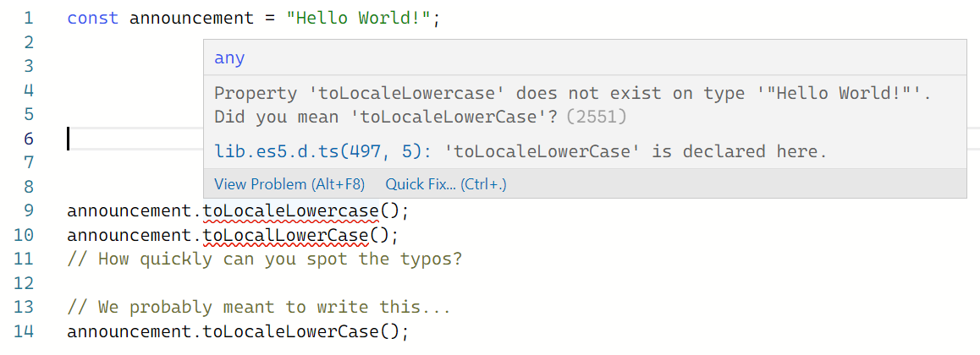
Task: Click the "any" type in hover popup
Action: 229,57
